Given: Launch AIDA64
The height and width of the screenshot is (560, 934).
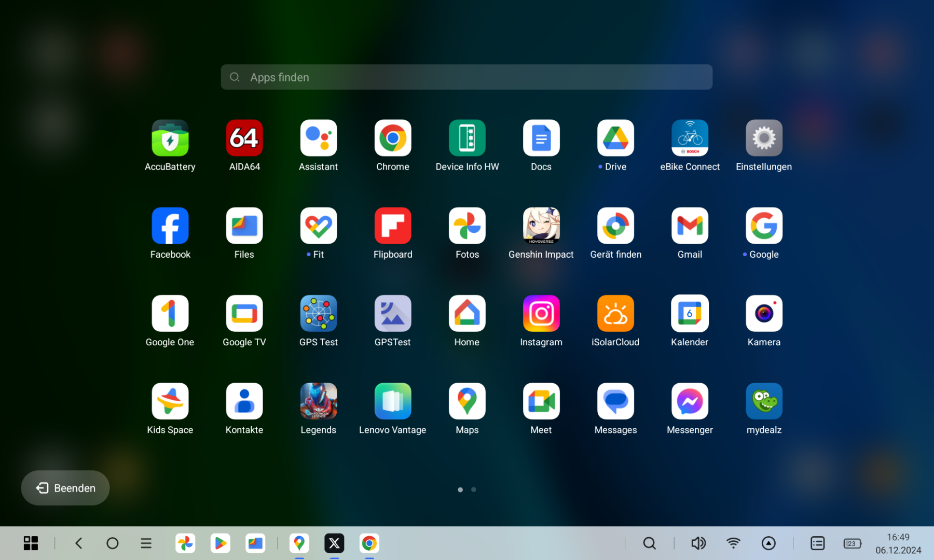Looking at the screenshot, I should 244,138.
